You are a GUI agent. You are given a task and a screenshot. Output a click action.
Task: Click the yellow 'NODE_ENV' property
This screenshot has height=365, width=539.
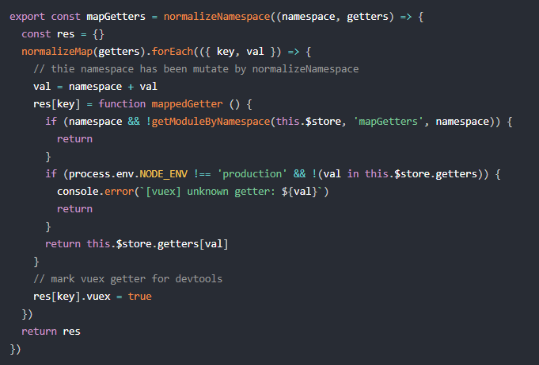point(163,174)
